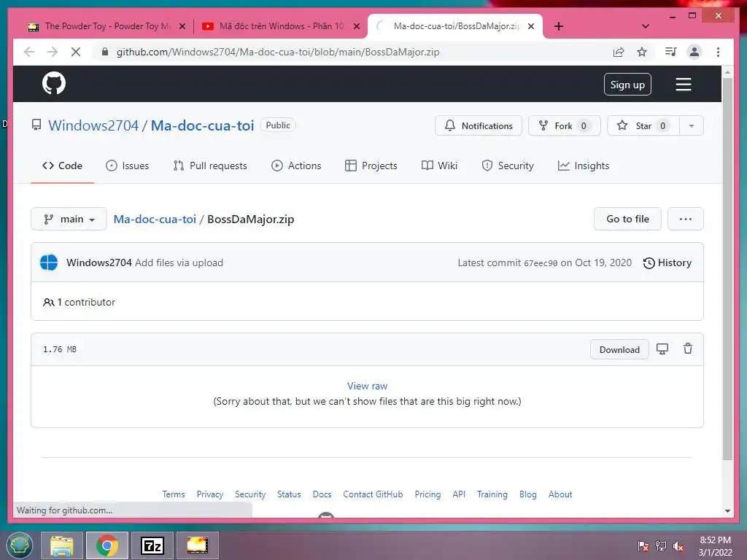Viewport: 747px width, 560px height.
Task: Open the GitHub home logo
Action: point(54,83)
